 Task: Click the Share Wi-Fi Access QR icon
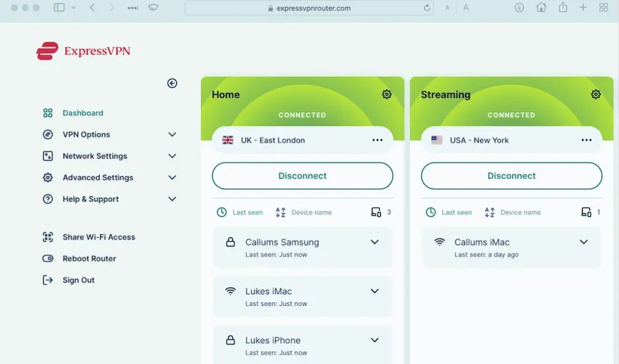coord(47,237)
